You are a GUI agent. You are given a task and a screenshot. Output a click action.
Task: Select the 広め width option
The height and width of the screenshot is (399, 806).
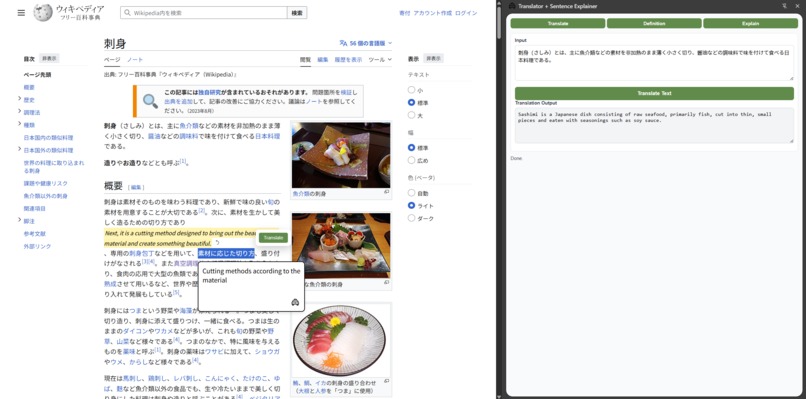pyautogui.click(x=411, y=160)
